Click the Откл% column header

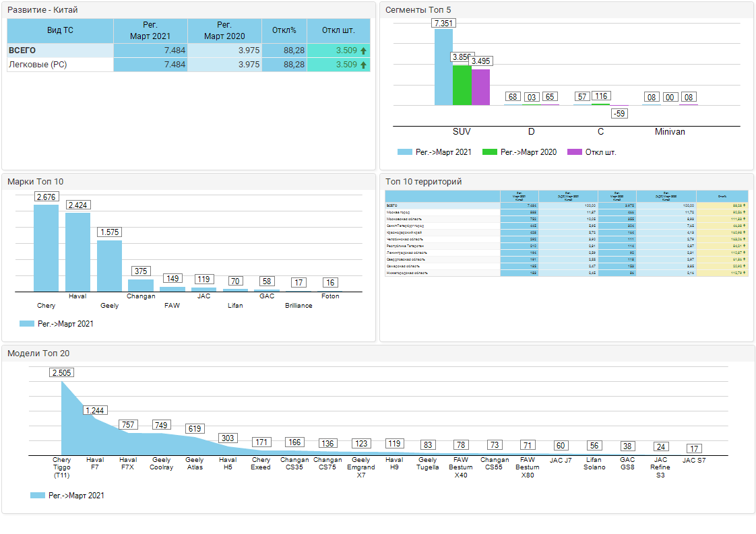pos(284,30)
